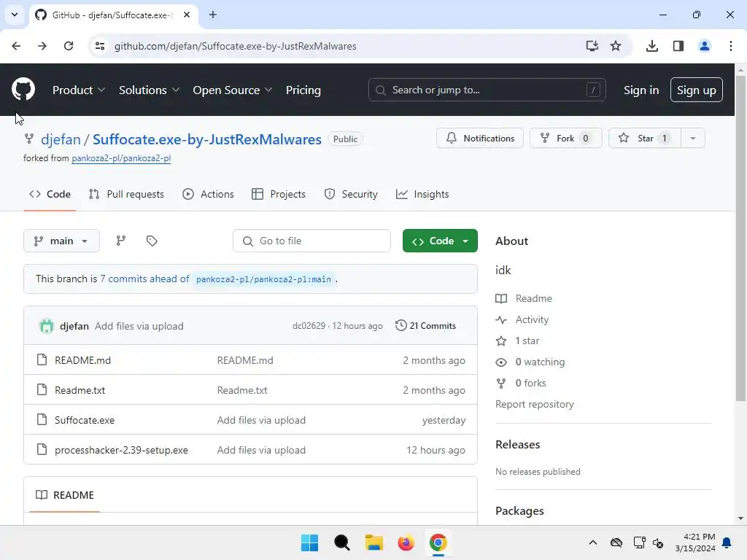The height and width of the screenshot is (560, 747).
Task: Open the Pricing page
Action: tap(303, 90)
